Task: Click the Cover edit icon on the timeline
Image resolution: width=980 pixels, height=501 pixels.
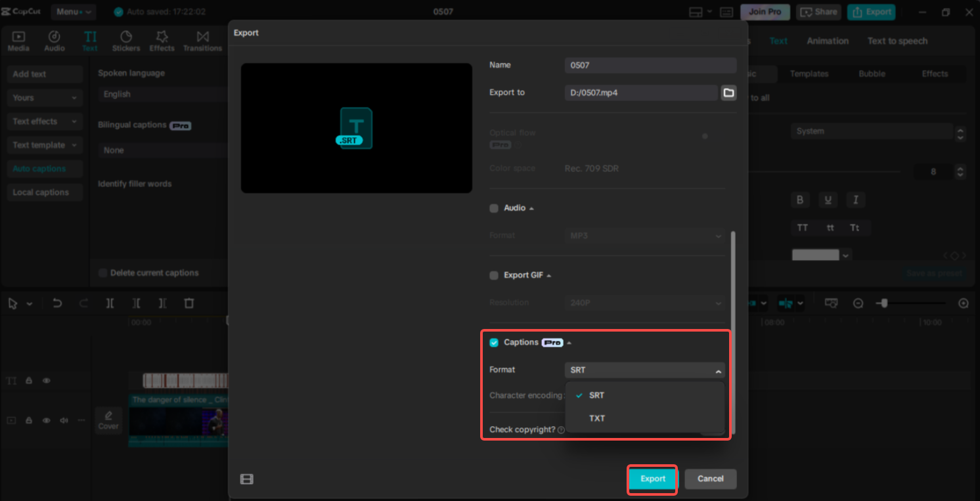Action: pos(108,420)
